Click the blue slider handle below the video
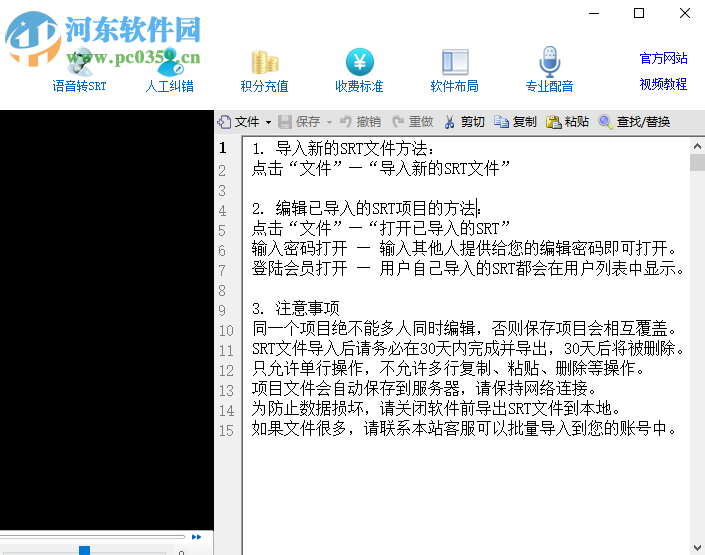Image resolution: width=705 pixels, height=555 pixels. [x=85, y=550]
